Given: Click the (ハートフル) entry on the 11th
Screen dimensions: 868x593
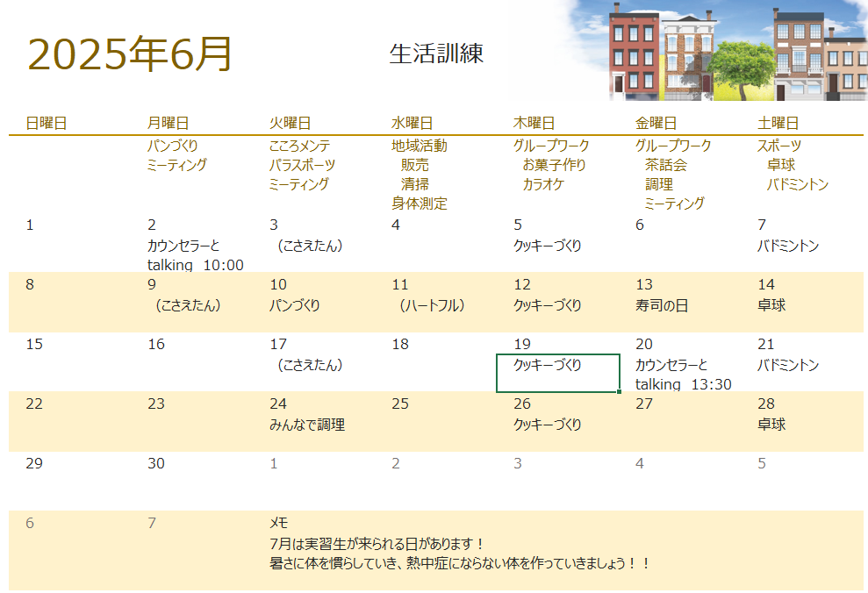Looking at the screenshot, I should [433, 305].
